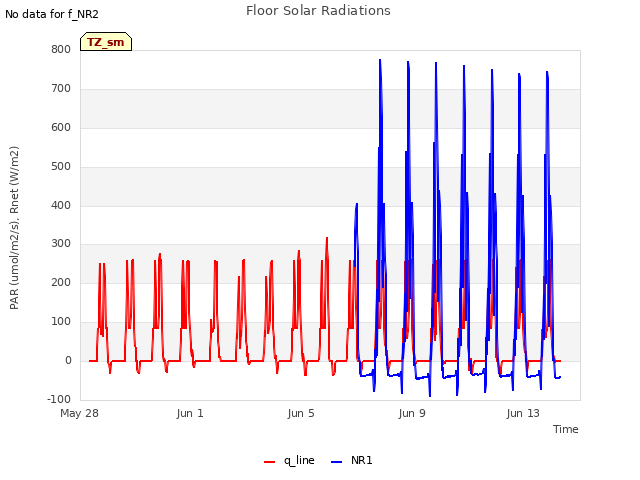Click the 500 y-axis tick label
This screenshot has height=480, width=640.
pyautogui.click(x=61, y=167)
